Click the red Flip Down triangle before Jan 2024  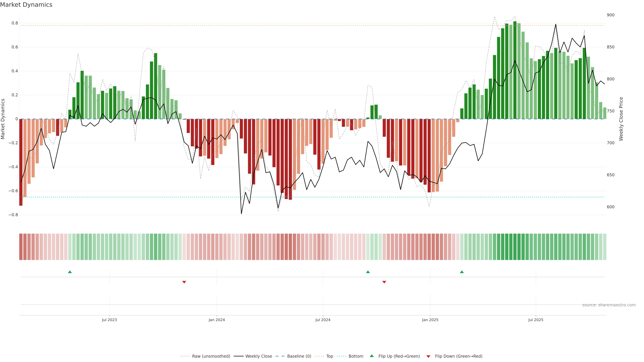click(x=184, y=282)
